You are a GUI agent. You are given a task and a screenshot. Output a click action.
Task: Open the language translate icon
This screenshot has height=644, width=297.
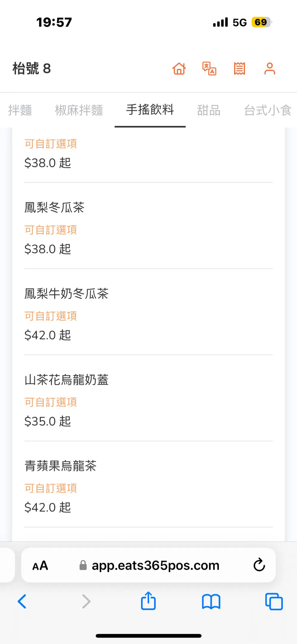(209, 69)
